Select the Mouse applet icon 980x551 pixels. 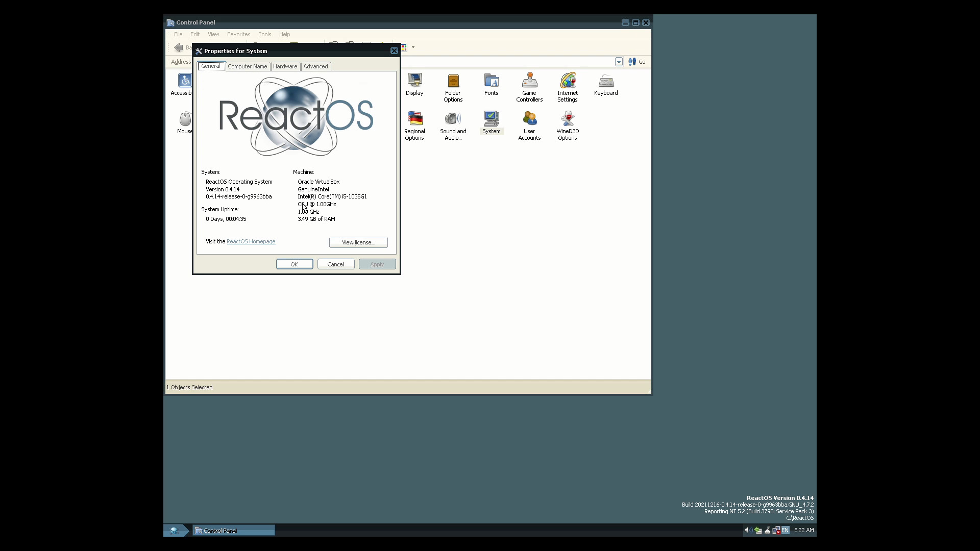(x=184, y=118)
